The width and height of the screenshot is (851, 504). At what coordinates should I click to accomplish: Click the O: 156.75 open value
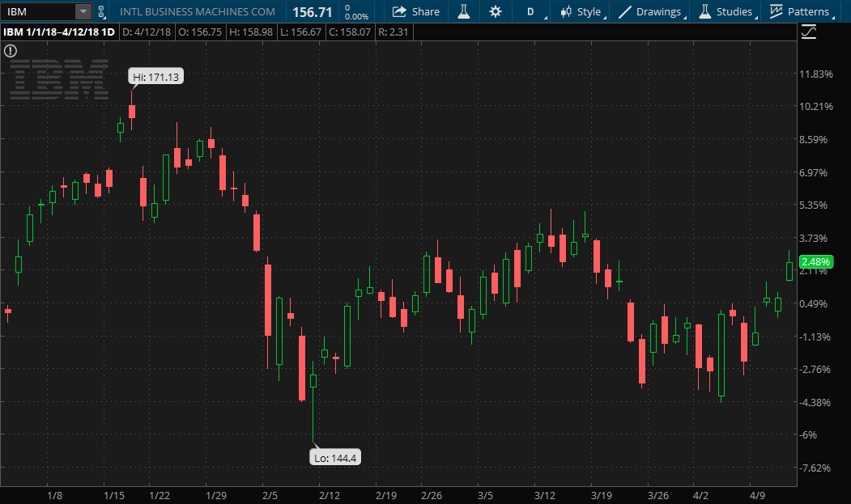point(200,32)
